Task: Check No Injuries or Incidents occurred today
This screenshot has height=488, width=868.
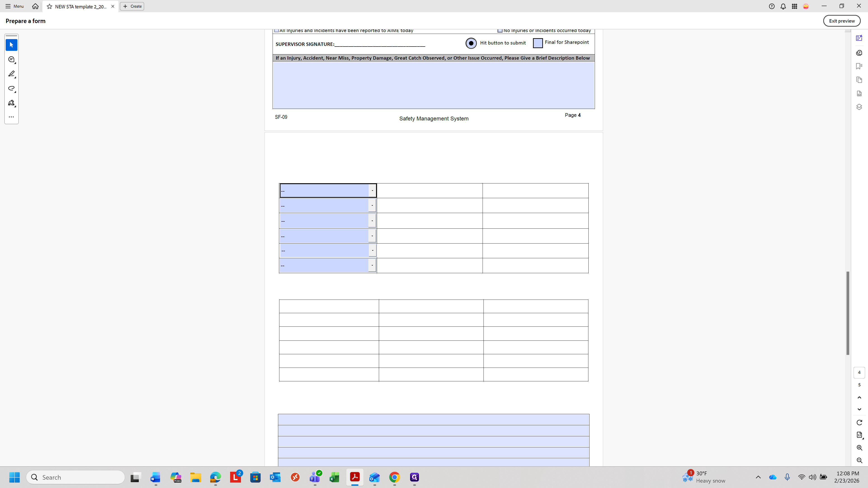Action: click(500, 31)
